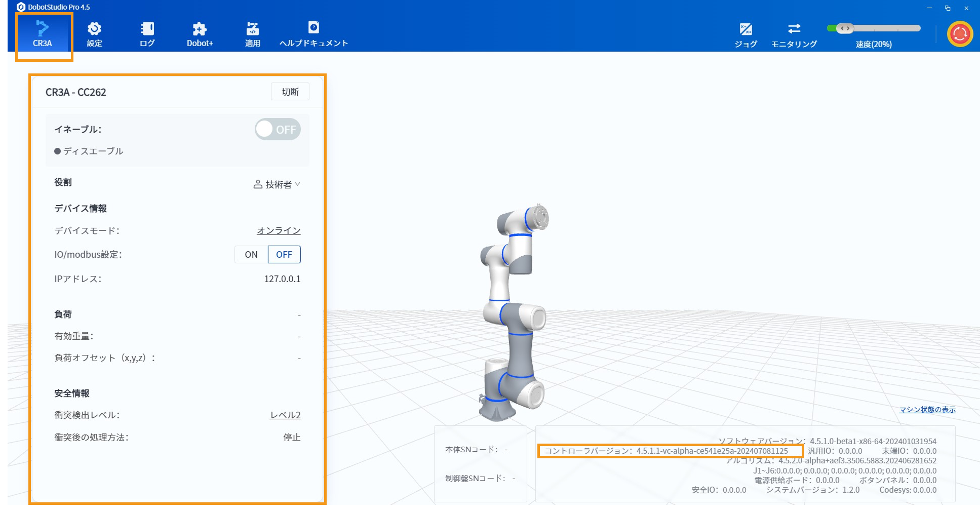Open the ヘルプドキュメント icon
Viewport: 980px width, 514px height.
point(313,33)
